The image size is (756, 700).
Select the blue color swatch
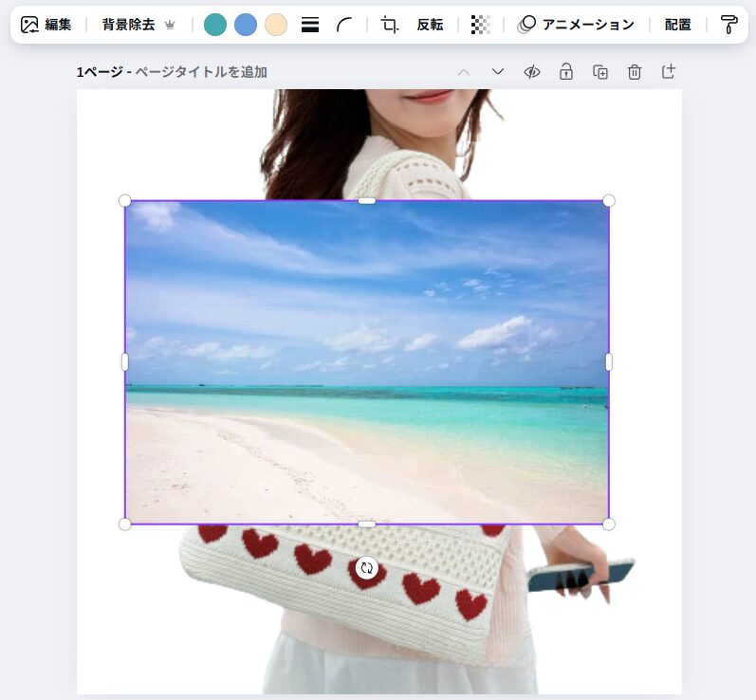pos(246,25)
